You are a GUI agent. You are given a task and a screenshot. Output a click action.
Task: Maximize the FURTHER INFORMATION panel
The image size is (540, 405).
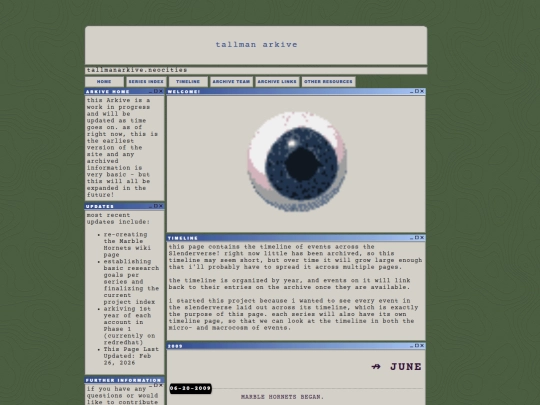(x=156, y=385)
